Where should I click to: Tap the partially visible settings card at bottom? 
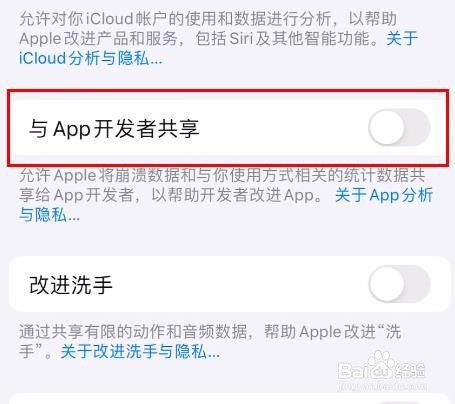tap(228, 399)
